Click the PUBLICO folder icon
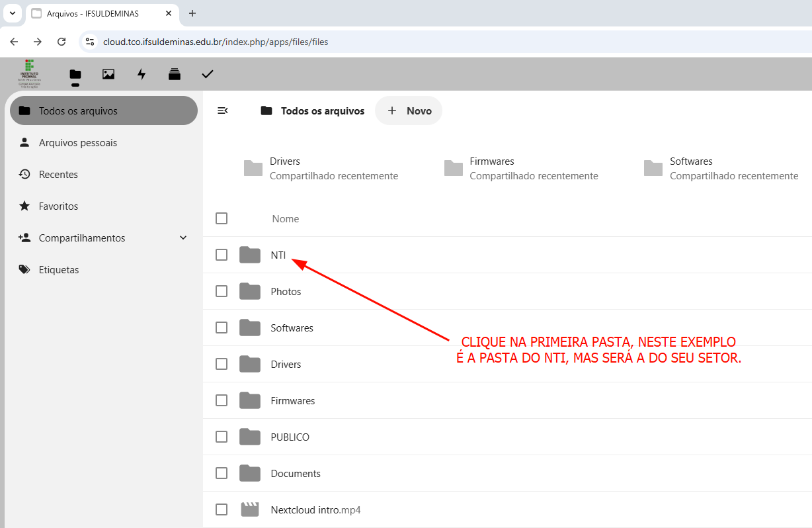The image size is (812, 528). click(250, 437)
